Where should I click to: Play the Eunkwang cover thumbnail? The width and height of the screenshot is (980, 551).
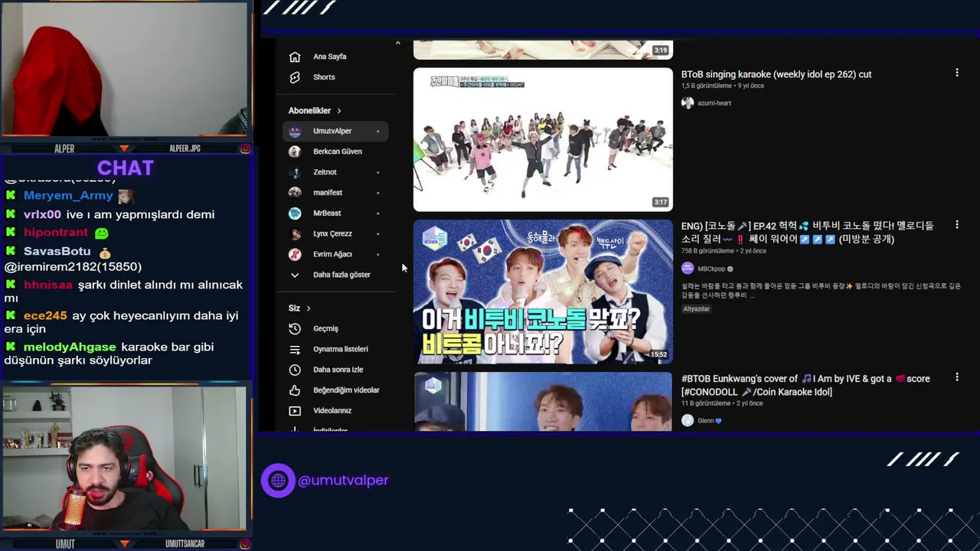(543, 401)
